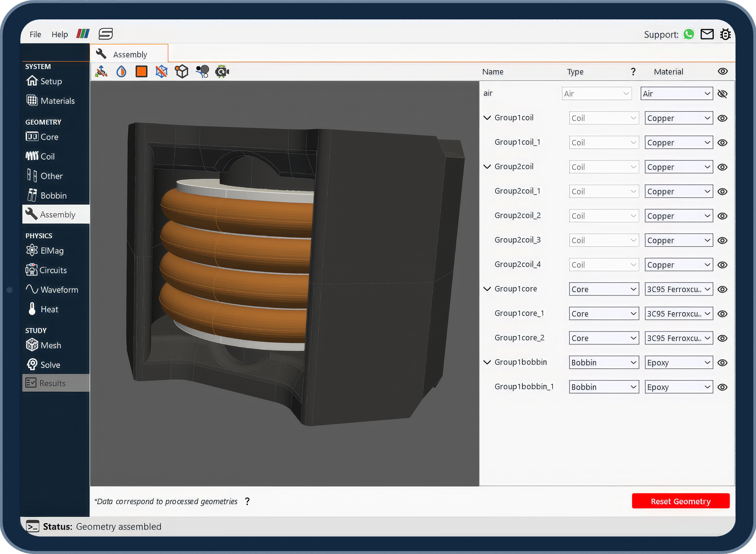Viewport: 756px width, 554px height.
Task: Click the Reset Geometry button
Action: 681,501
